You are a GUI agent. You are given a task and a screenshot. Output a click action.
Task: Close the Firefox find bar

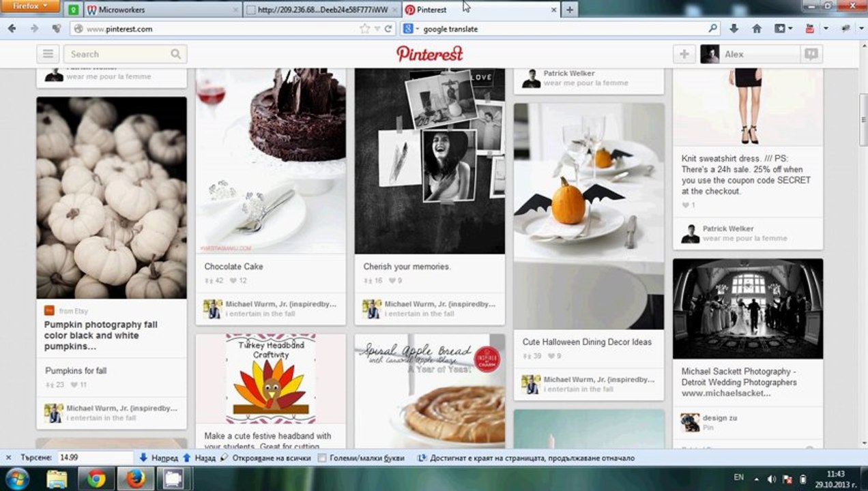[8, 458]
